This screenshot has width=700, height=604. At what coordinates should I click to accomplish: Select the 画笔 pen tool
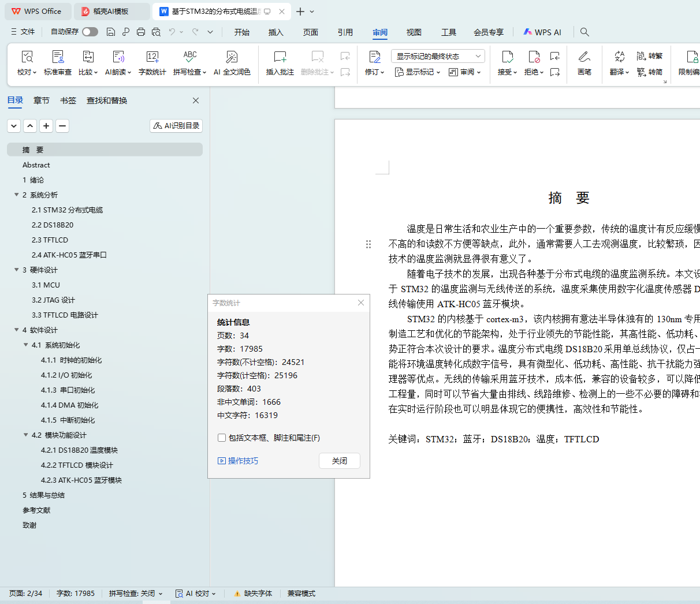pyautogui.click(x=584, y=63)
